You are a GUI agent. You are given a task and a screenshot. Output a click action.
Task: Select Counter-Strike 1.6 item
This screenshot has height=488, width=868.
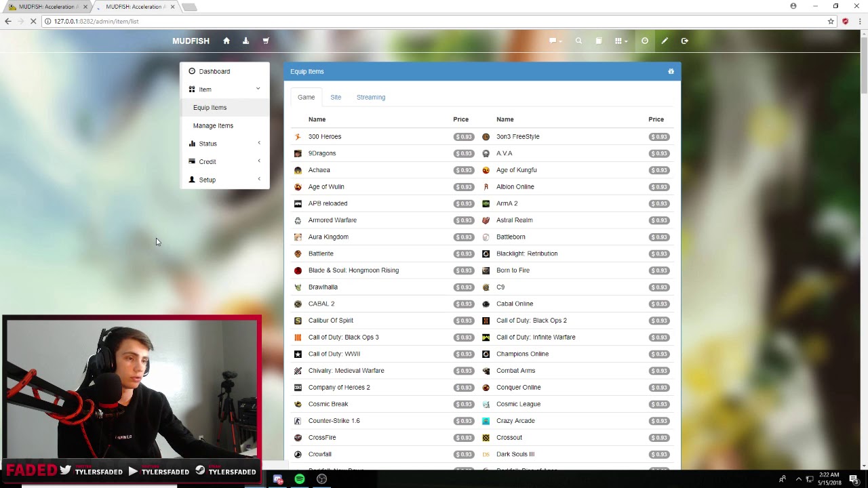click(x=334, y=420)
